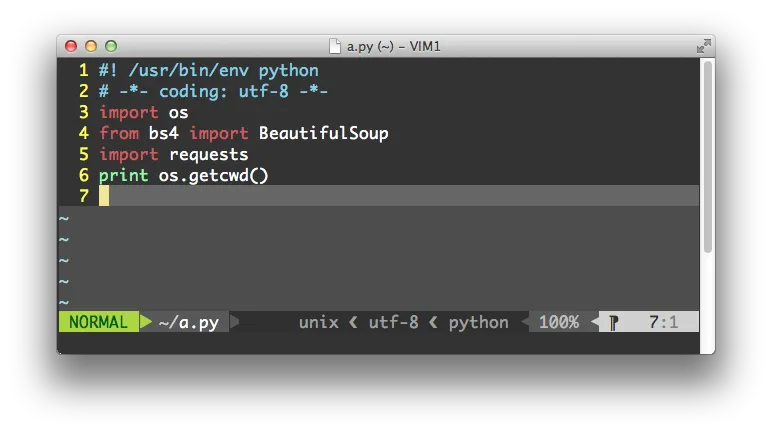Click the green zoom window button
Viewport: 772px width, 433px height.
click(x=111, y=46)
